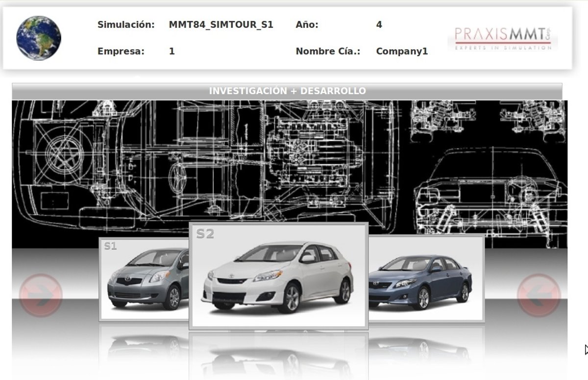The width and height of the screenshot is (588, 380).
Task: Choose the blue sedan car card
Action: tap(426, 279)
